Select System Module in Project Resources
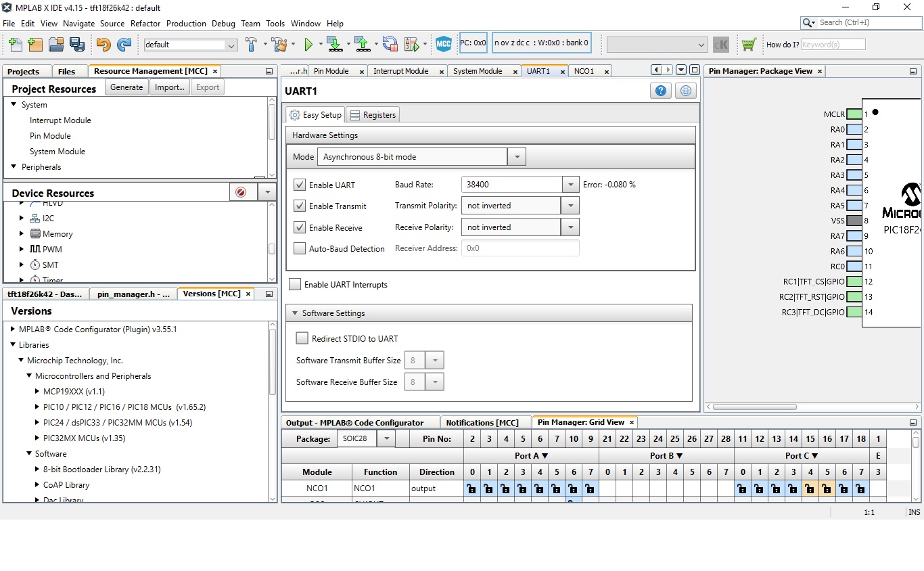Screen dimensions: 924x571 click(57, 152)
